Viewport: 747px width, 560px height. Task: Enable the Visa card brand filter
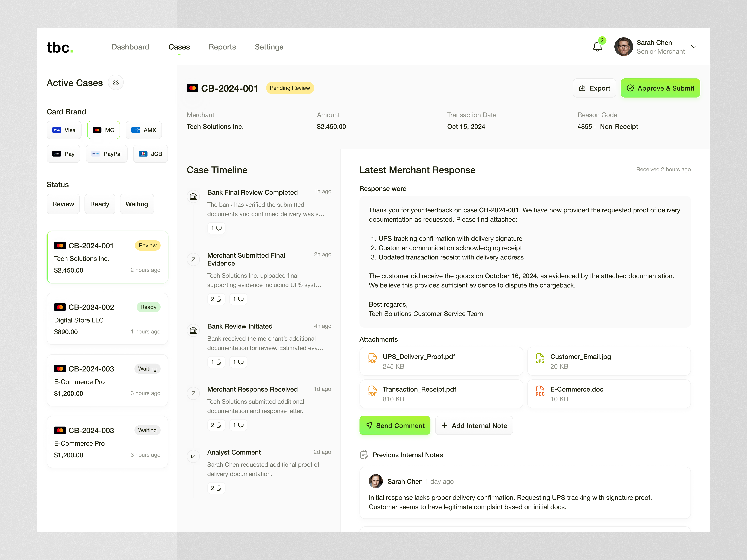click(64, 130)
